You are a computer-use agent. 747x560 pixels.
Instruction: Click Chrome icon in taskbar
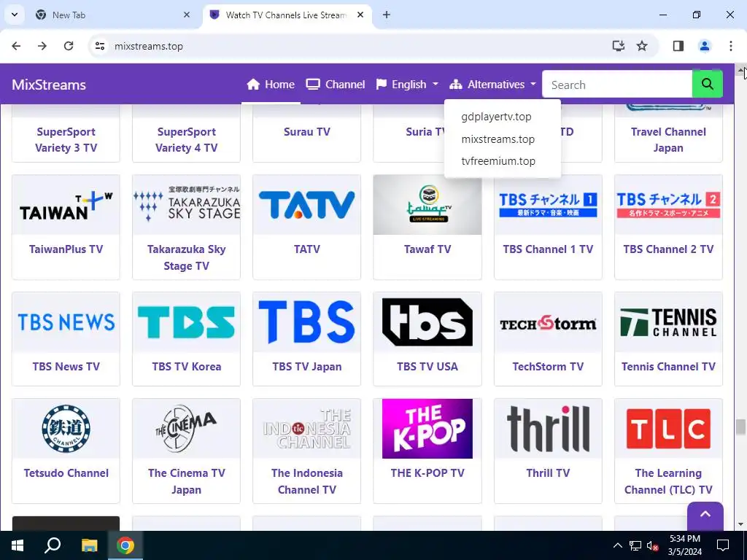point(125,545)
